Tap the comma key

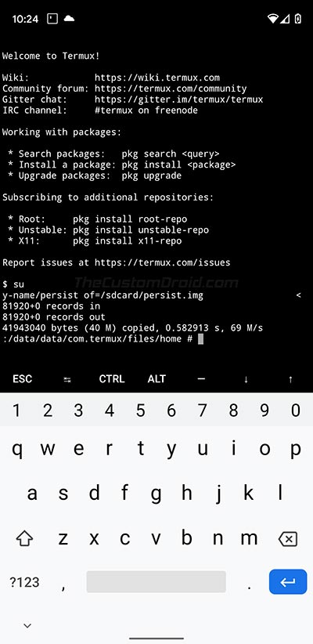(x=63, y=583)
